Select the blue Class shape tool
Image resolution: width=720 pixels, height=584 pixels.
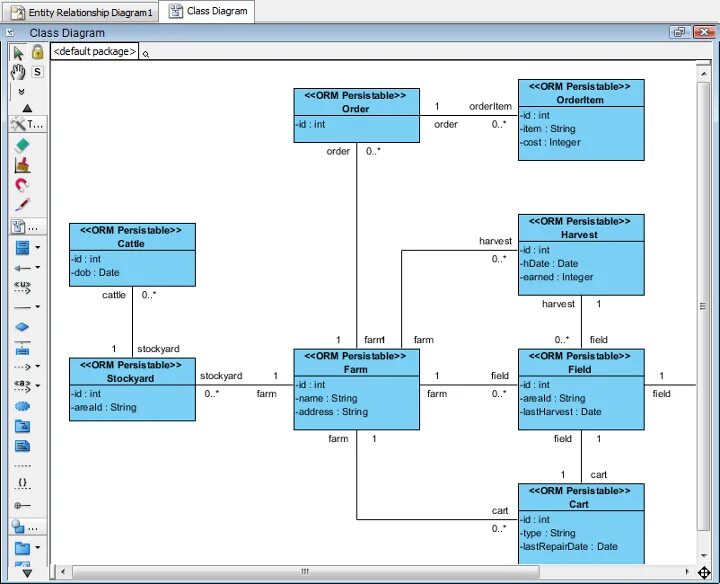coord(22,247)
